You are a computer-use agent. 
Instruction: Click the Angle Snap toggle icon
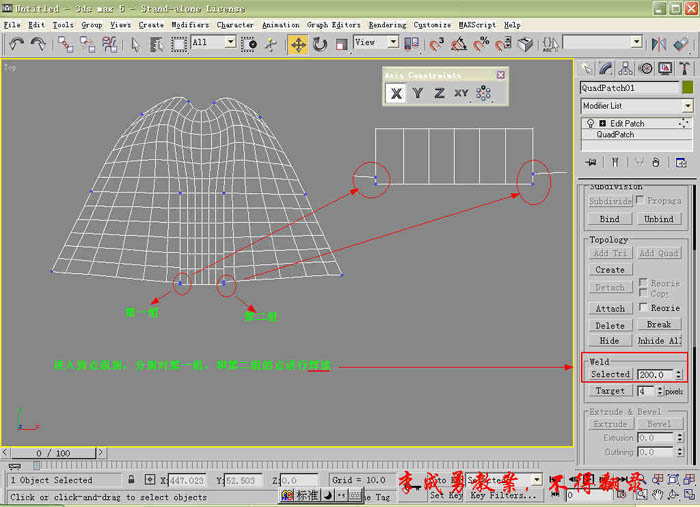point(458,44)
